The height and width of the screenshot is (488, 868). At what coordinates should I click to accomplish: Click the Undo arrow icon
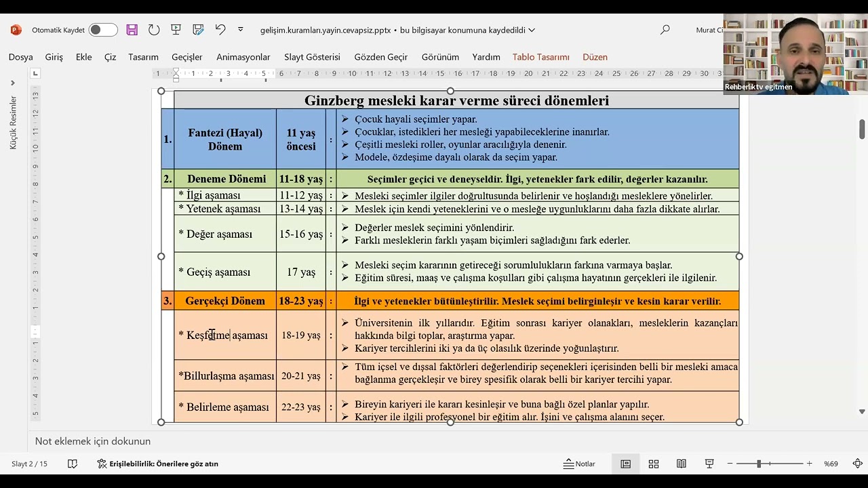coord(220,30)
